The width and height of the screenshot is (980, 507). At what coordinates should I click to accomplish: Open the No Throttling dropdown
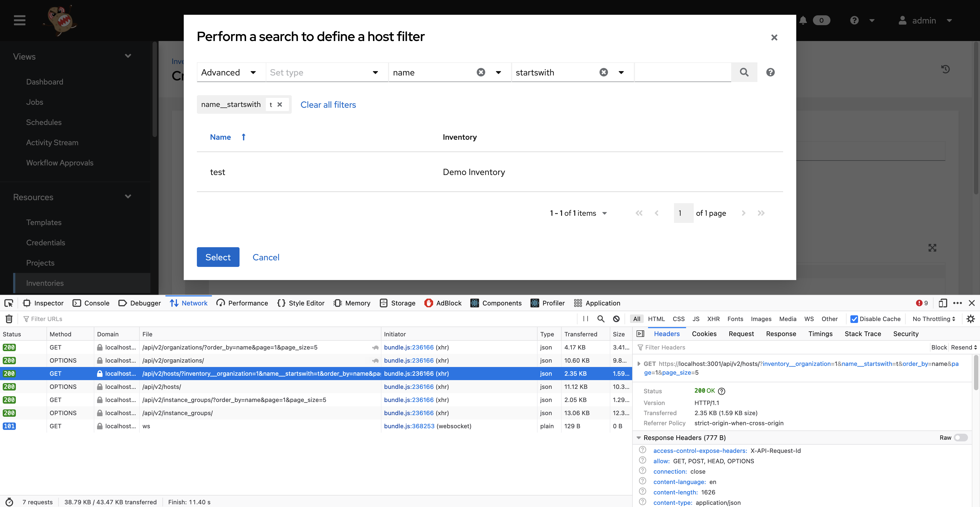tap(933, 319)
